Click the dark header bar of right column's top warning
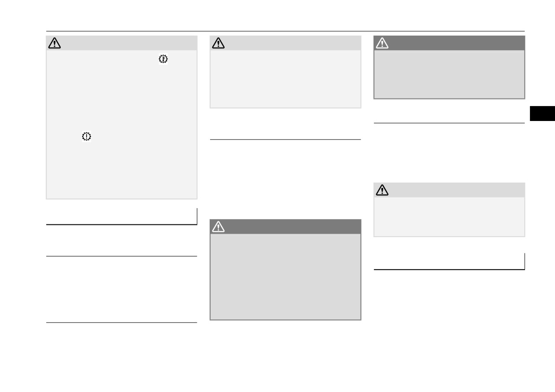Image resolution: width=555 pixels, height=392 pixels. (449, 43)
